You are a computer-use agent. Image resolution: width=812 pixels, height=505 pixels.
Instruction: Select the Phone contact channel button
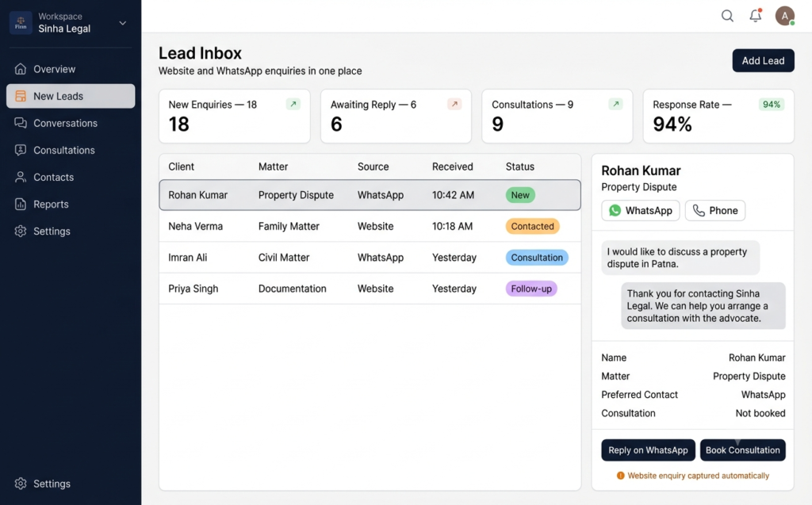pos(715,210)
